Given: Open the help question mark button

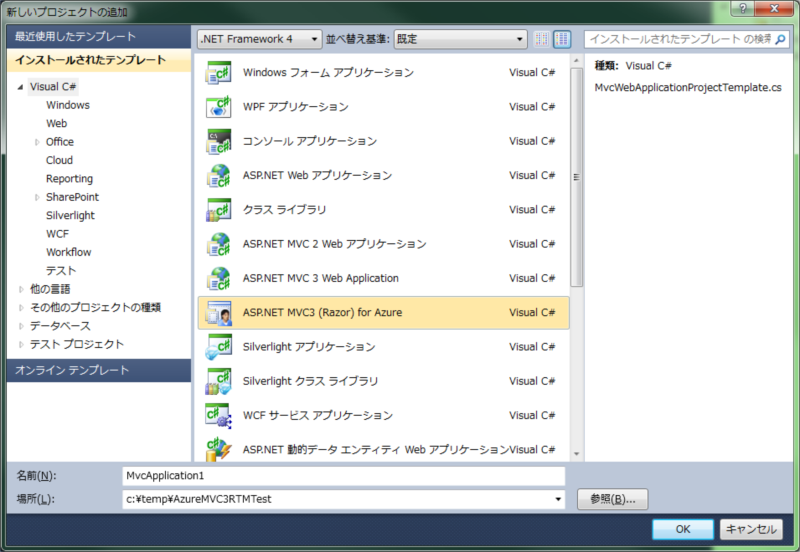Looking at the screenshot, I should [743, 8].
